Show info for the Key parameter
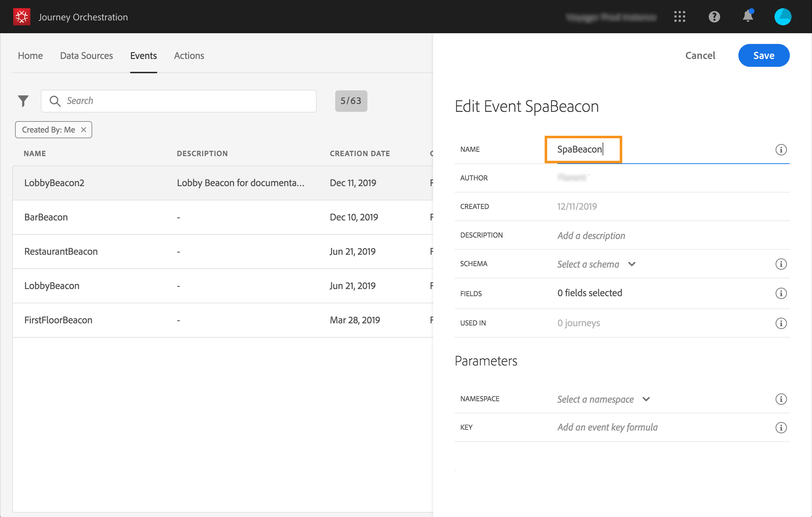The width and height of the screenshot is (812, 517). tap(781, 428)
